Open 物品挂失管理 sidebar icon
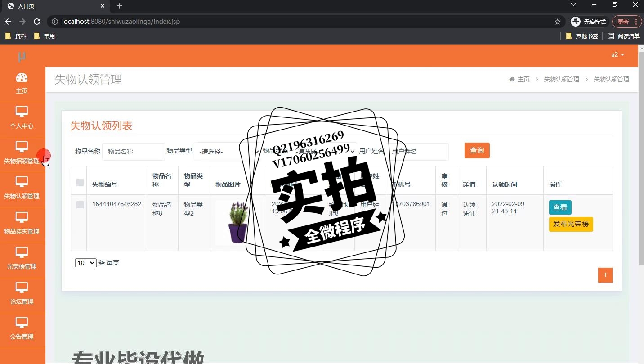The width and height of the screenshot is (644, 364). (22, 217)
